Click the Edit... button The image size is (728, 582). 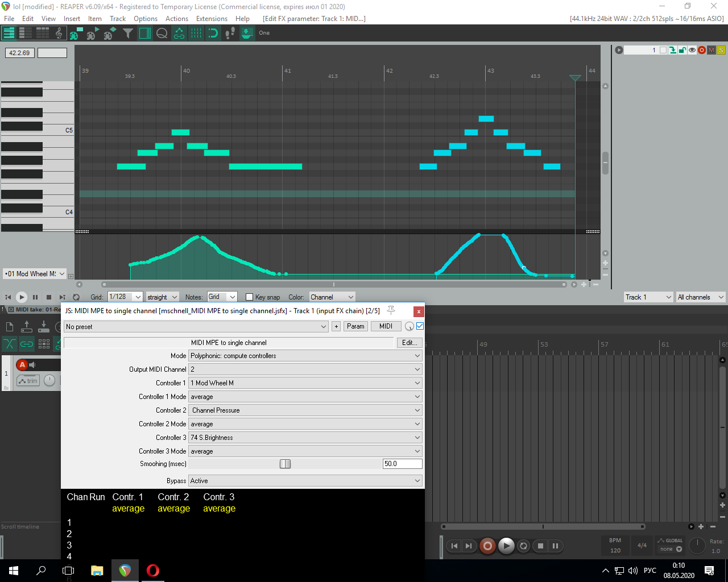tap(409, 343)
